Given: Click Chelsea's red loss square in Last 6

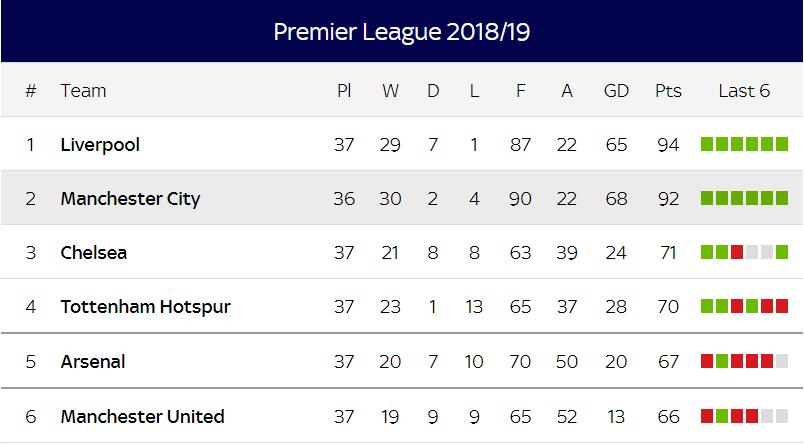Looking at the screenshot, I should click(737, 252).
